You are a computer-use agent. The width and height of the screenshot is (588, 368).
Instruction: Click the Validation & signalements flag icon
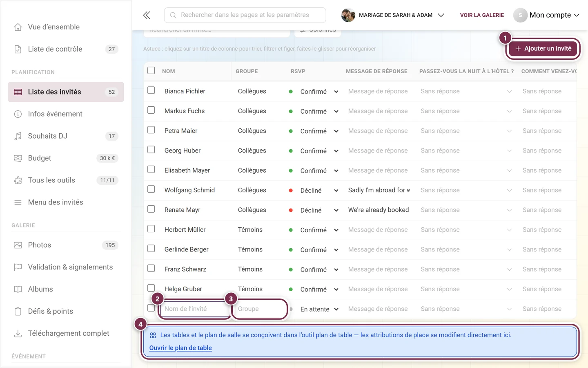click(x=18, y=267)
